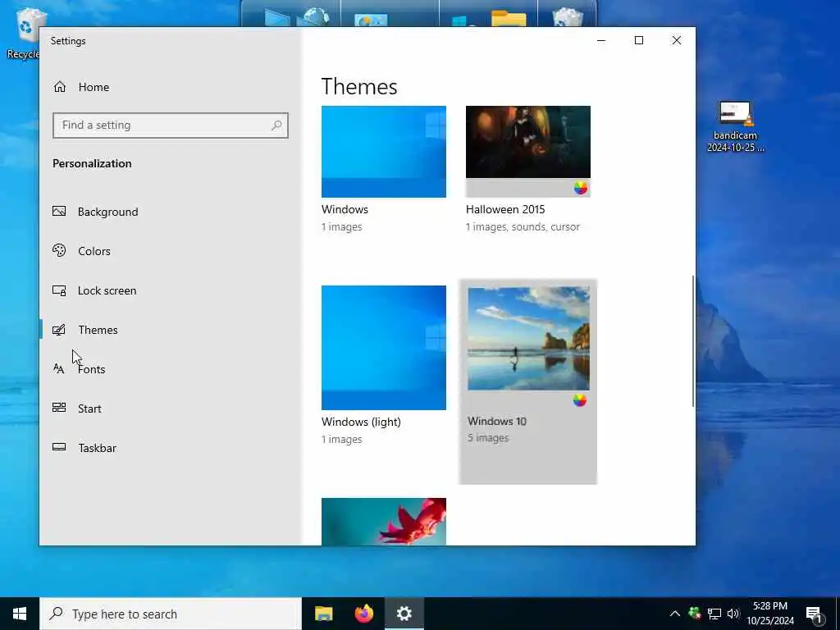Launch Firefox from the taskbar
The width and height of the screenshot is (840, 630).
point(364,614)
